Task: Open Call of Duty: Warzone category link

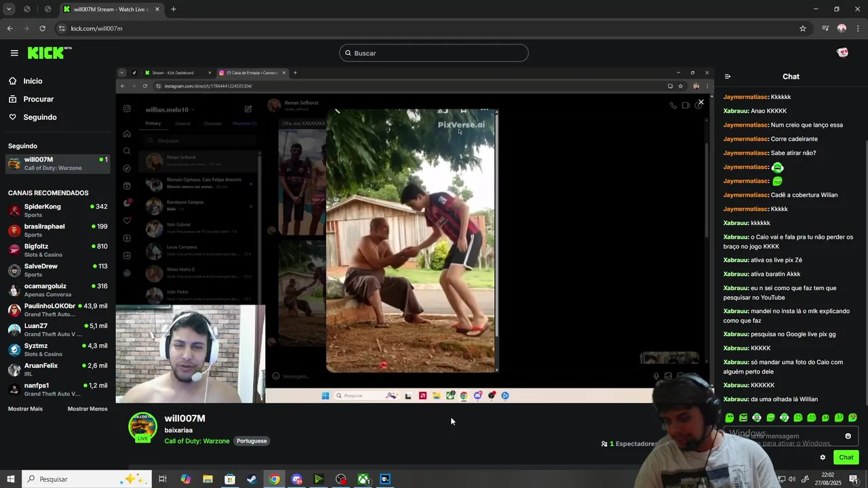Action: 197,441
